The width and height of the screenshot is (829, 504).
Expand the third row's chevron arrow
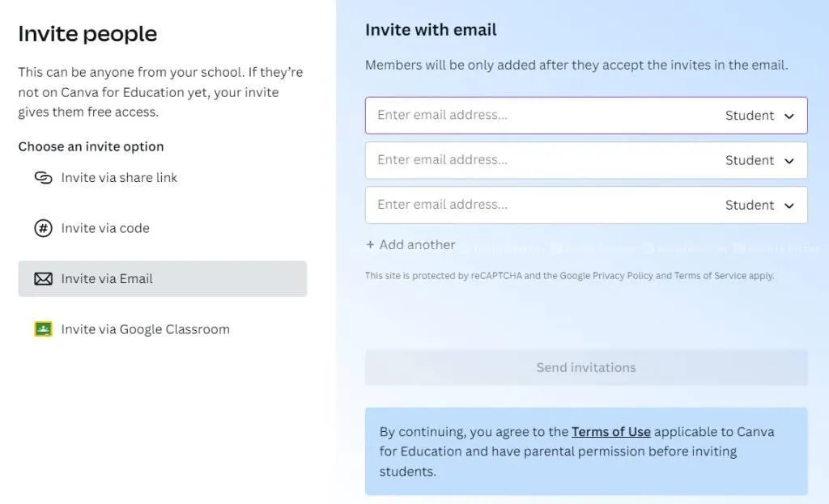click(x=789, y=205)
